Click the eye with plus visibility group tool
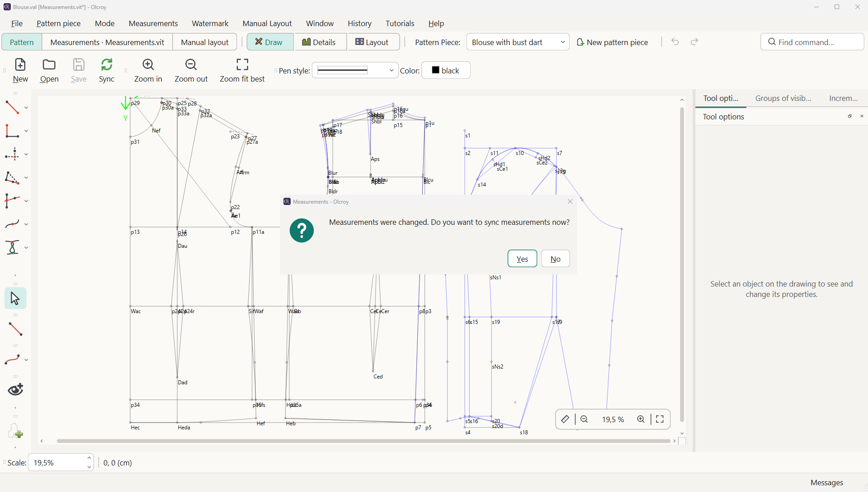Screen dimensions: 868x492 (x=15, y=389)
